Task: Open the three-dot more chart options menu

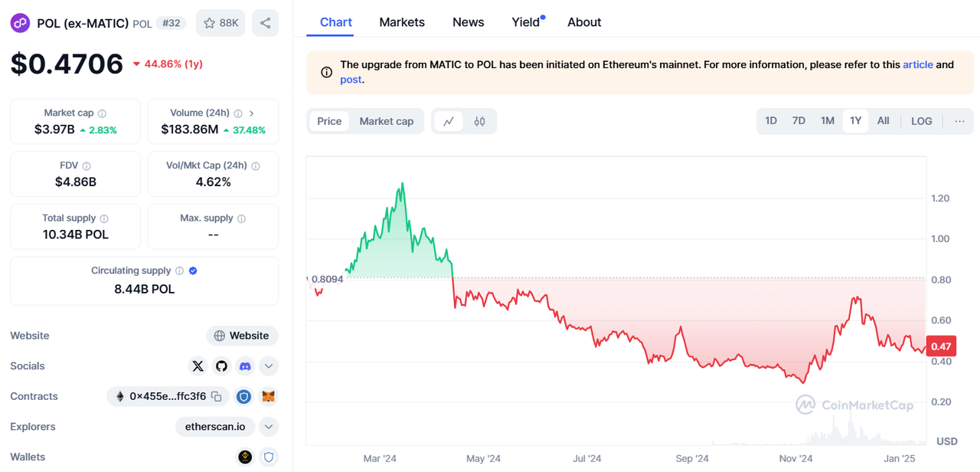Action: pyautogui.click(x=959, y=121)
